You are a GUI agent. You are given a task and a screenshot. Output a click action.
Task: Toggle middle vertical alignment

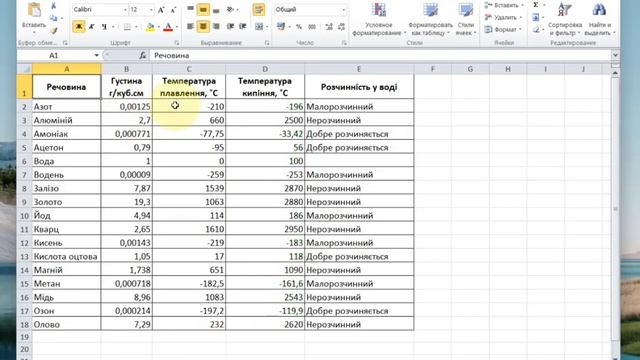coord(203,10)
